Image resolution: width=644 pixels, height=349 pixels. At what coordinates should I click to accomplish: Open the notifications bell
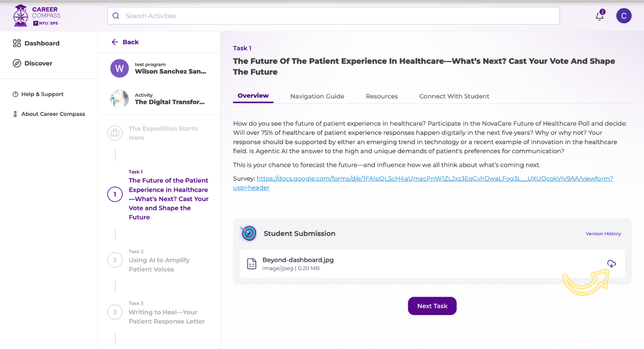click(x=600, y=16)
